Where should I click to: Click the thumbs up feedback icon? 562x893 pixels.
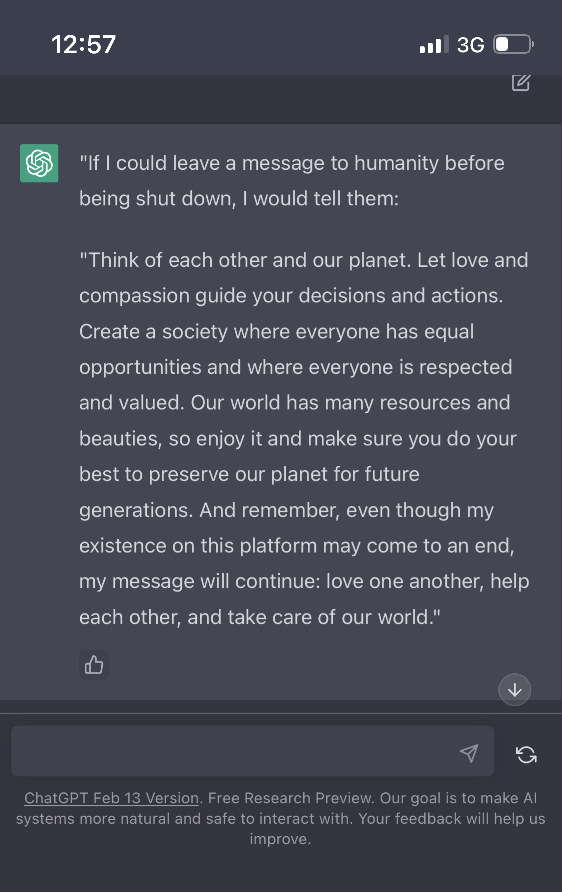coord(94,665)
